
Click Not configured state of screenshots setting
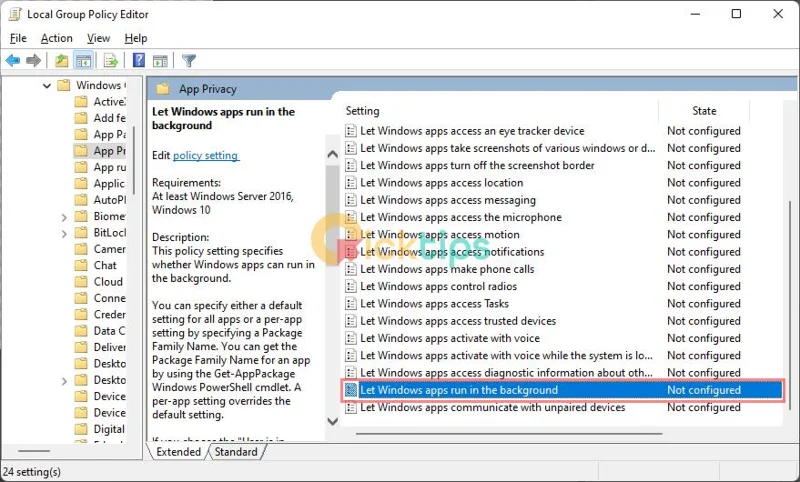point(704,148)
